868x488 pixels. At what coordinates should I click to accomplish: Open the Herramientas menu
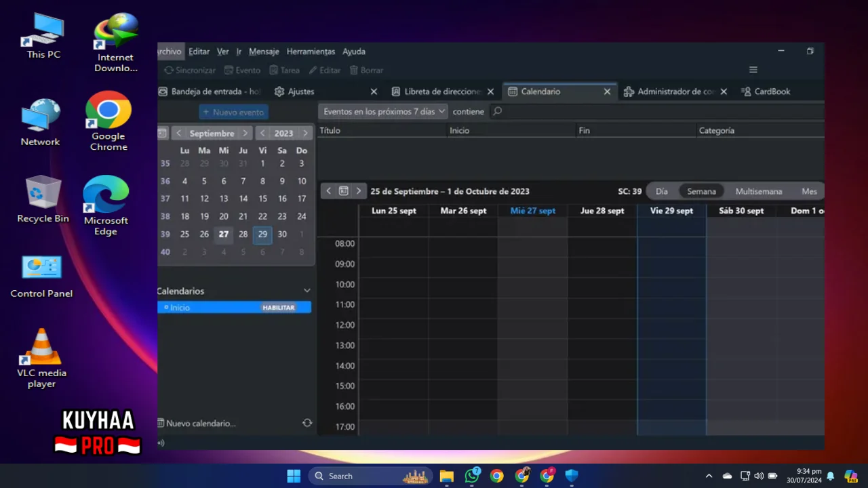(x=311, y=52)
